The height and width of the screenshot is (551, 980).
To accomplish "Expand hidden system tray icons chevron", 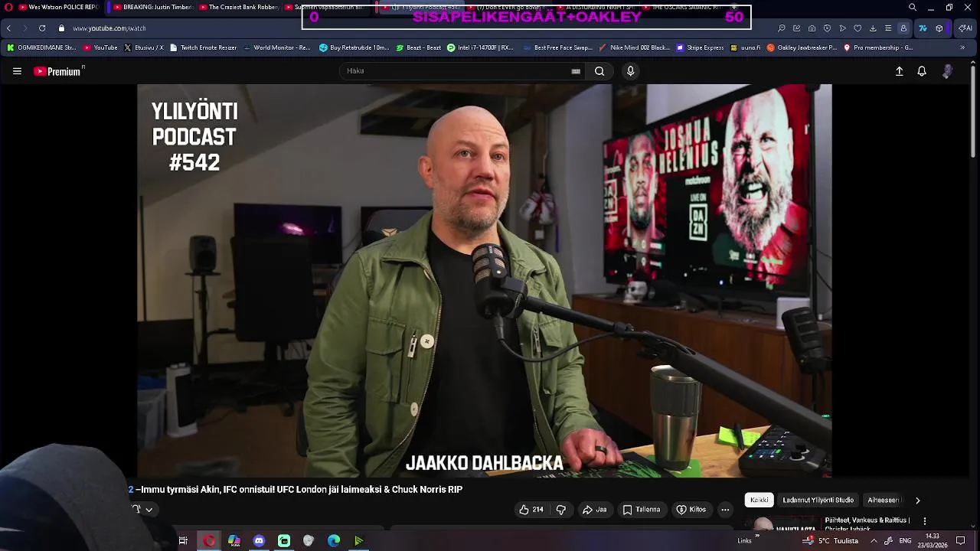I will pyautogui.click(x=874, y=541).
